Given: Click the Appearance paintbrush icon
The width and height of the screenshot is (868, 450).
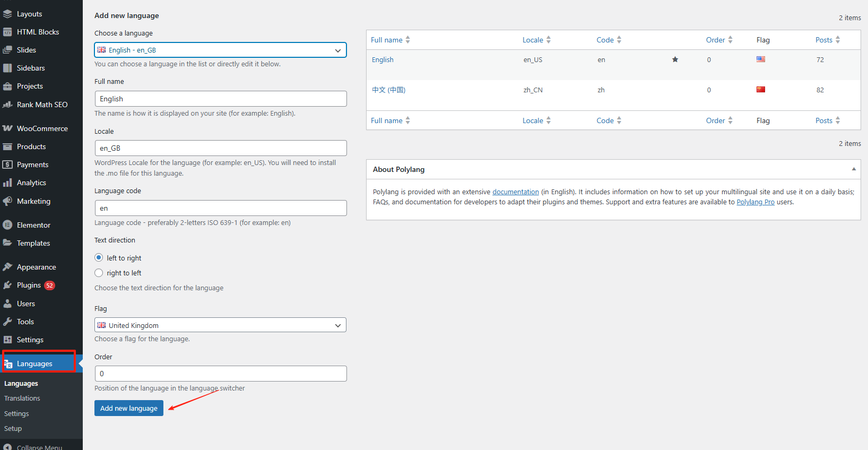Looking at the screenshot, I should (x=7, y=267).
